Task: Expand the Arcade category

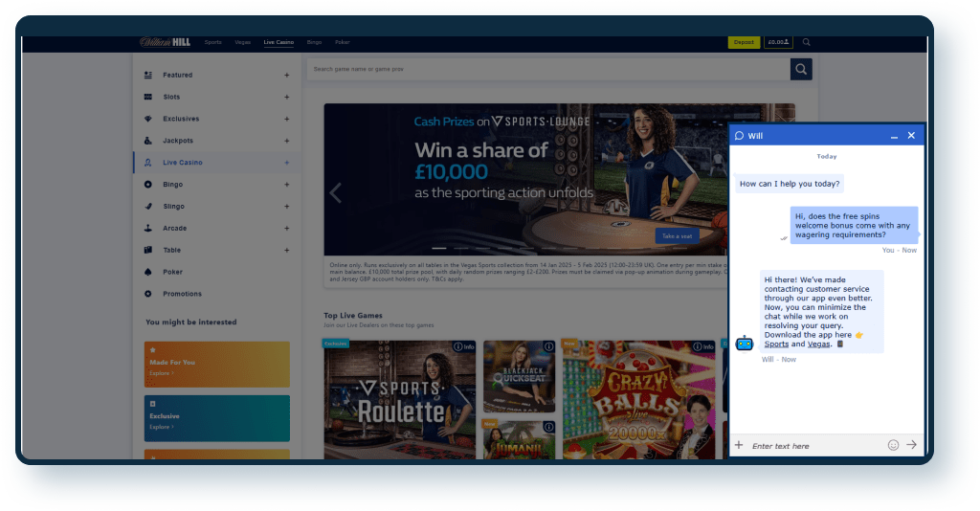Action: coord(287,228)
